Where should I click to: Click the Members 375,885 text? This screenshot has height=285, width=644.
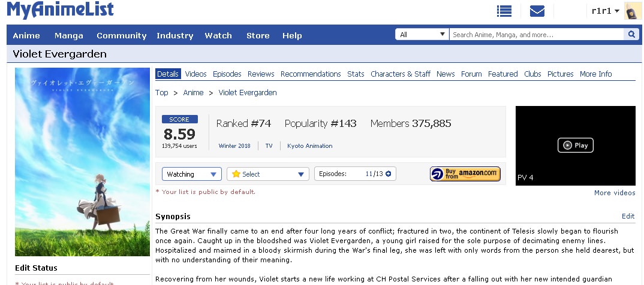(x=411, y=123)
